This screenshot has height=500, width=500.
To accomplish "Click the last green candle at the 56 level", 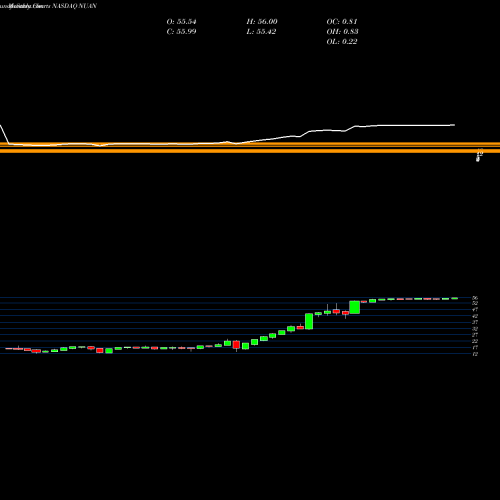I will coord(454,299).
